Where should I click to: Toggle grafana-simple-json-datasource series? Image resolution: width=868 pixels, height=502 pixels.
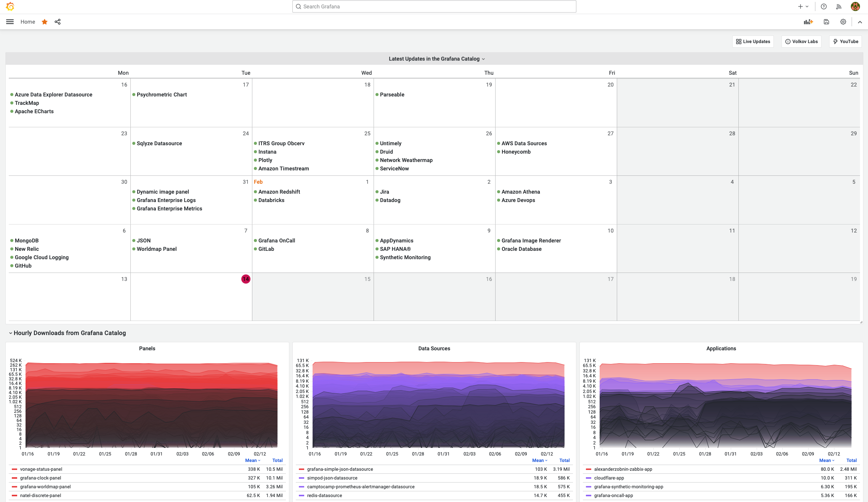[340, 469]
